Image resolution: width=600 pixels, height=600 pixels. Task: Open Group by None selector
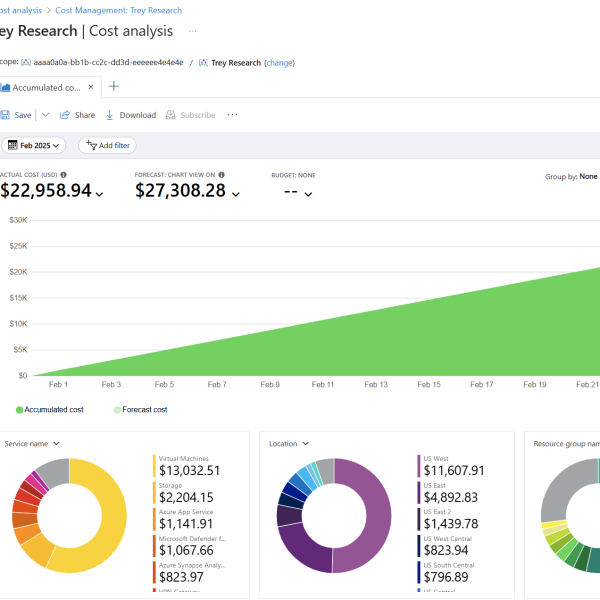[x=571, y=176]
